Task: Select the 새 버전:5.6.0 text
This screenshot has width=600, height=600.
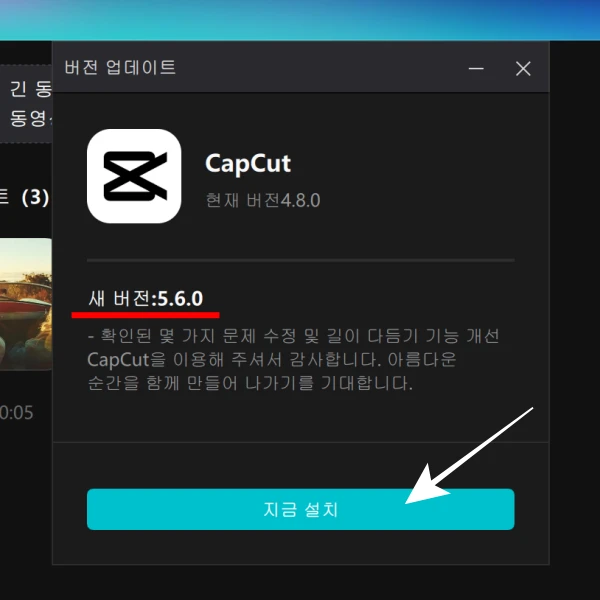Action: [x=145, y=298]
